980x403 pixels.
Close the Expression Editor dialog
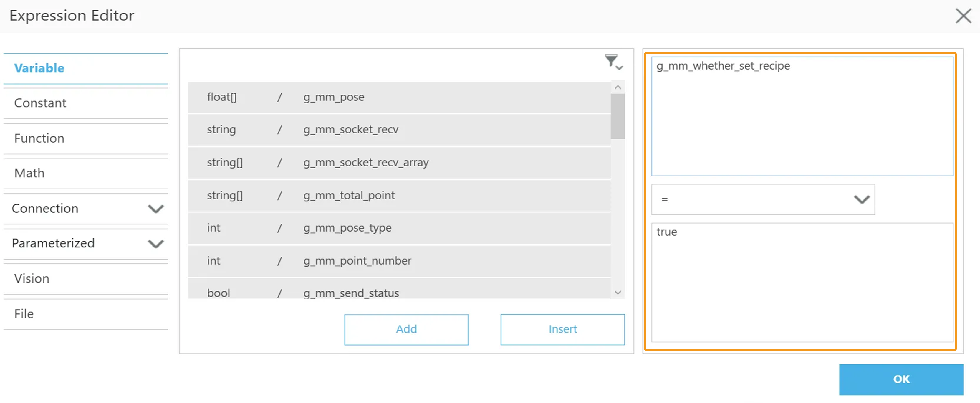point(963,16)
